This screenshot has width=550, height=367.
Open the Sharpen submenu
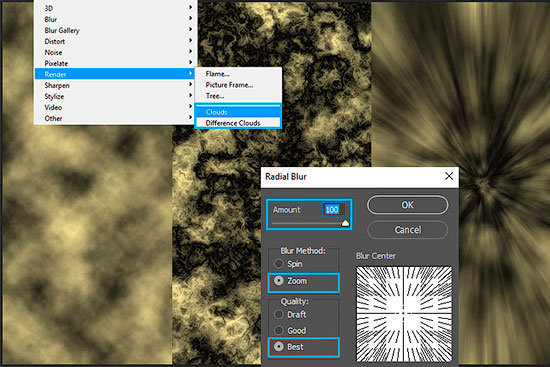coord(115,85)
